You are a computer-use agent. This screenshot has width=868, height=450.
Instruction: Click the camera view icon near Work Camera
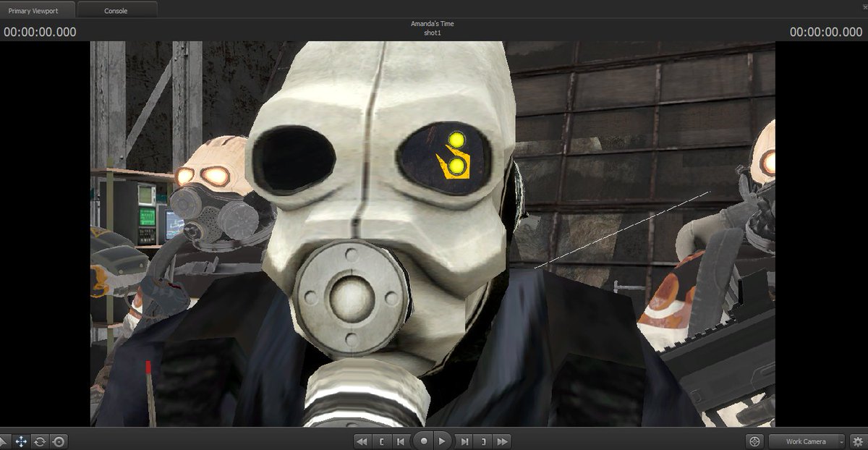coord(754,441)
